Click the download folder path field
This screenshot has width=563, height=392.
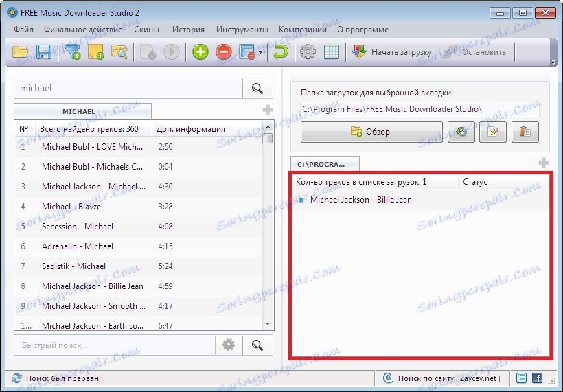(x=420, y=109)
